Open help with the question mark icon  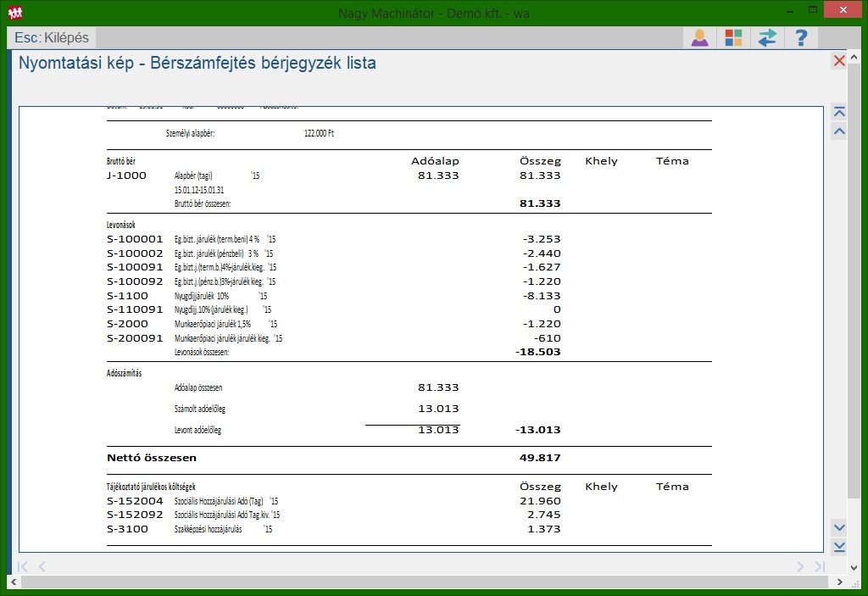(x=800, y=38)
